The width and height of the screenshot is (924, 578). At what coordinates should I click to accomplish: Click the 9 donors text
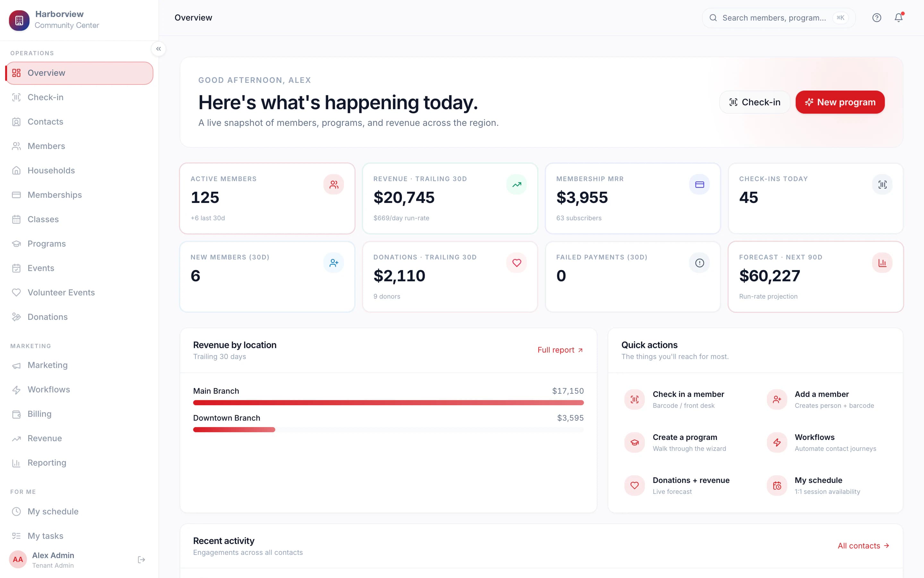coord(387,297)
